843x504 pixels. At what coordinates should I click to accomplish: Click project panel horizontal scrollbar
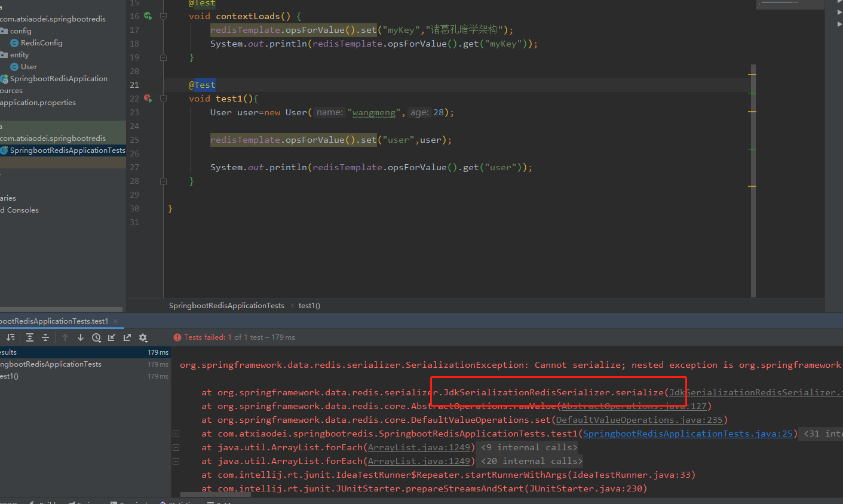(x=61, y=309)
